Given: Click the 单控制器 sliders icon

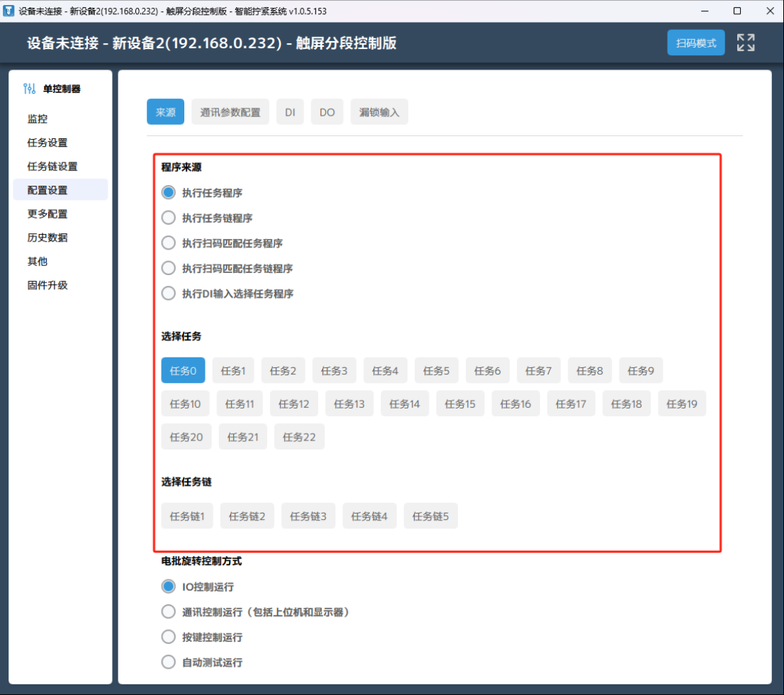Looking at the screenshot, I should click(x=30, y=89).
